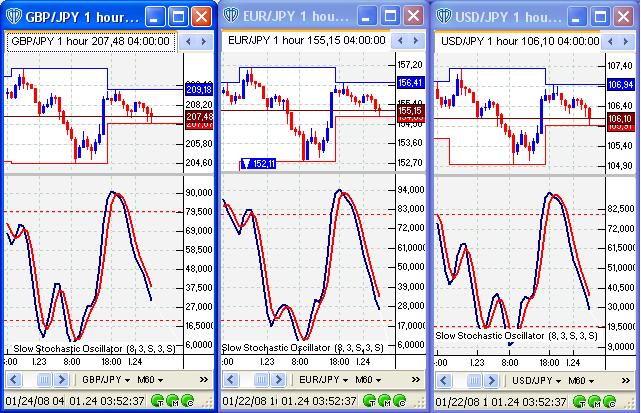This screenshot has width=641, height=413.
Task: Expand toolbar overflow chevron in EUR/JPY window
Action: (416, 380)
